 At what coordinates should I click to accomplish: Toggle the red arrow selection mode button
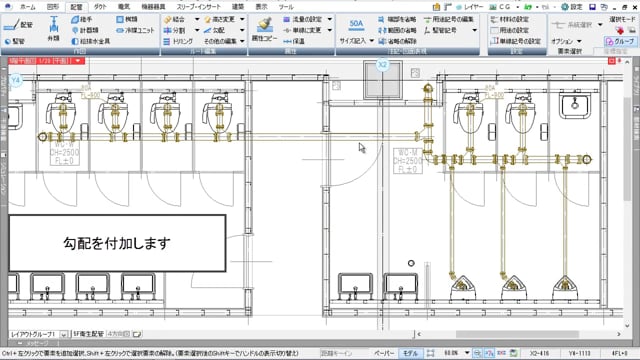(620, 30)
